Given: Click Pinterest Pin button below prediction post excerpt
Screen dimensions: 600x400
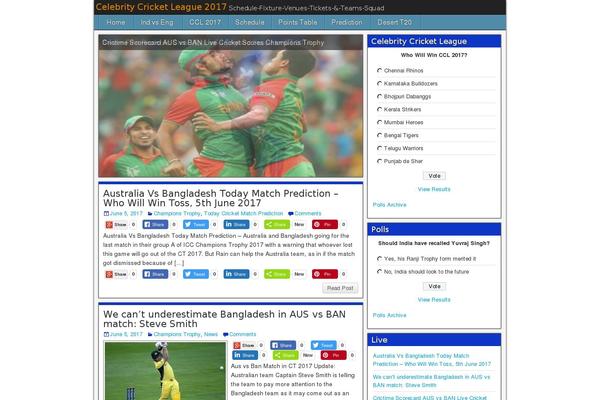Looking at the screenshot, I should [324, 274].
